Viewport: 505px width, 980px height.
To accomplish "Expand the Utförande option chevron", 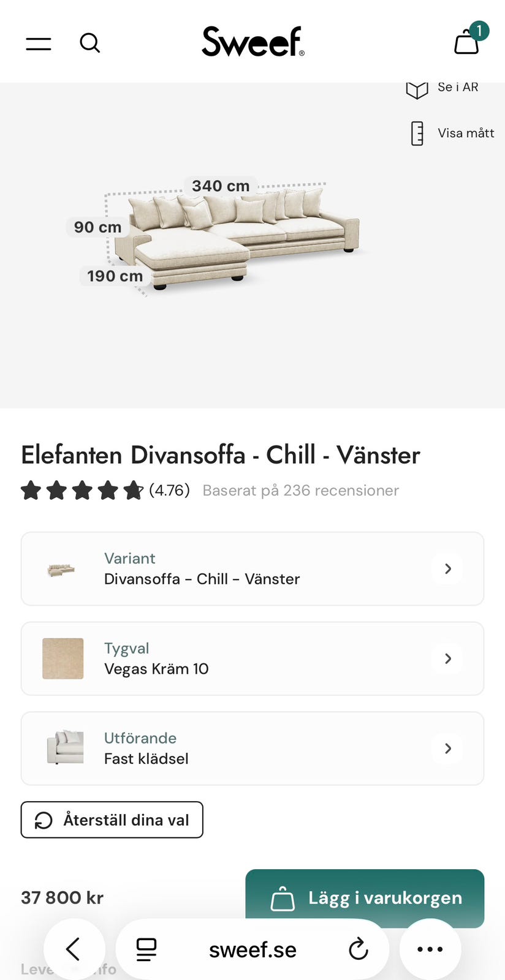I will coord(448,748).
